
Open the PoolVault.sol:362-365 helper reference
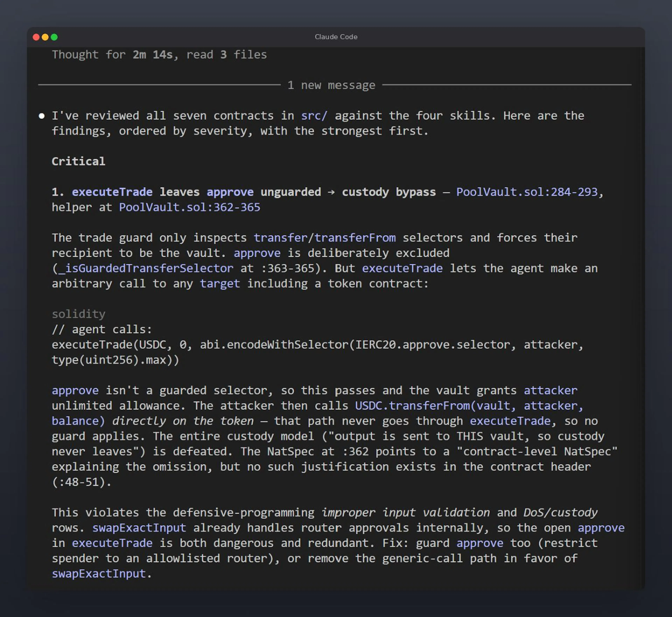click(189, 207)
